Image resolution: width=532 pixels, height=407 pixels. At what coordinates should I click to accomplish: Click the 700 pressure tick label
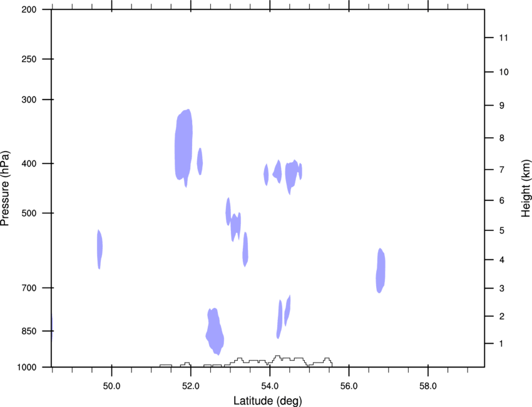(29, 288)
